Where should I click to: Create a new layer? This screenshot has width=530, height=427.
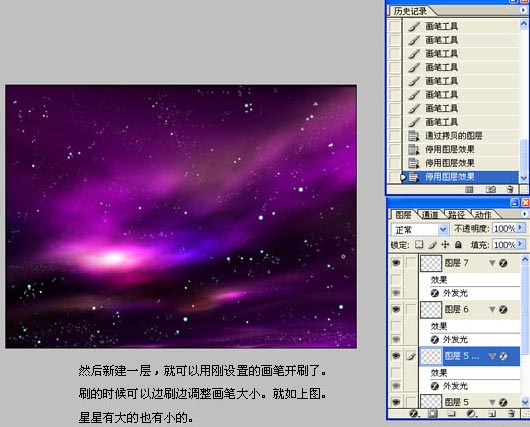click(492, 413)
